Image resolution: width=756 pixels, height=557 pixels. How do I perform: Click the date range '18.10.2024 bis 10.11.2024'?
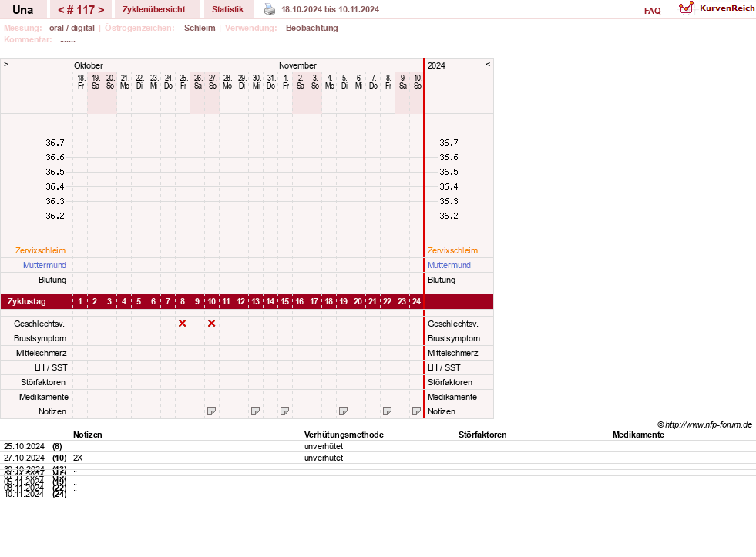pos(331,10)
